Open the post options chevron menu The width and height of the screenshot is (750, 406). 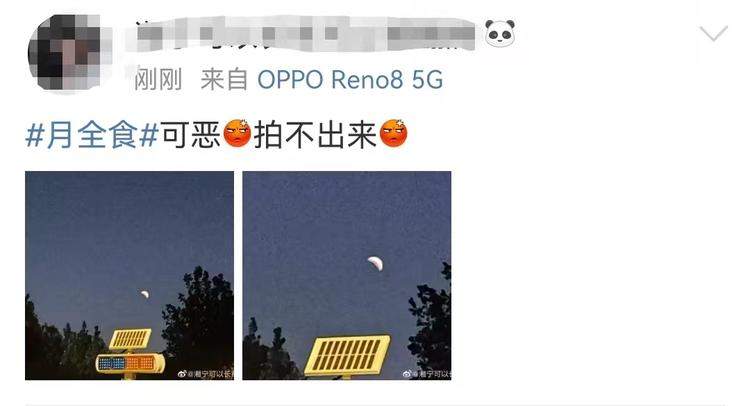713,33
